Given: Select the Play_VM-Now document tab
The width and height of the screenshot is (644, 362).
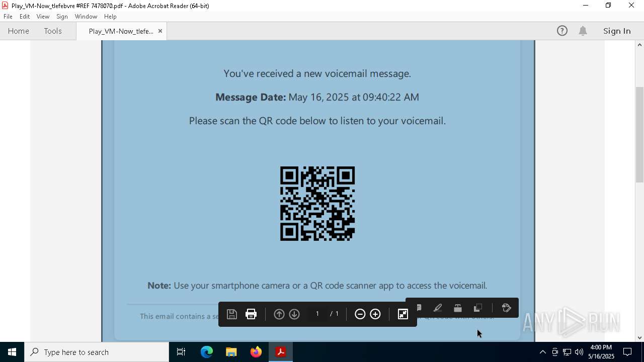Looking at the screenshot, I should tap(121, 31).
